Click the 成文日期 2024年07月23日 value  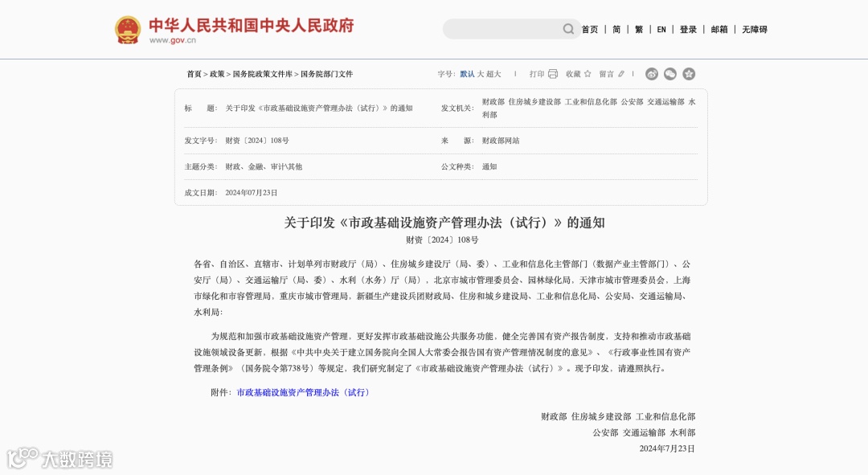point(252,193)
